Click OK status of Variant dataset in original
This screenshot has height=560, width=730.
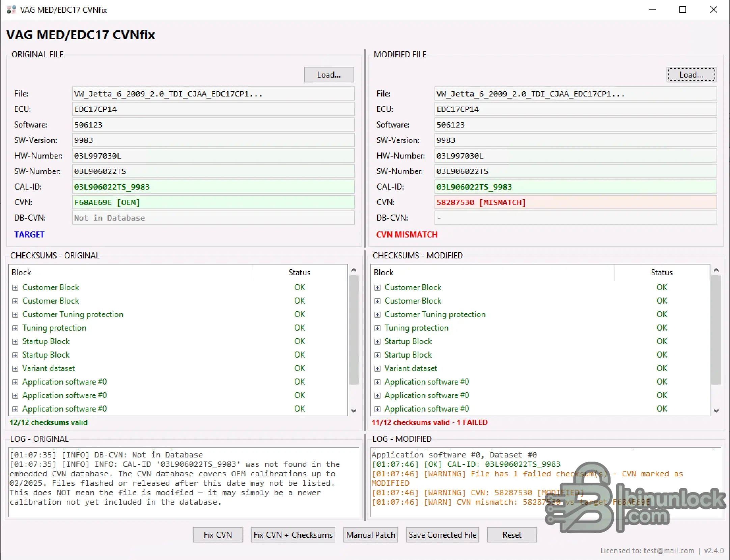click(x=300, y=368)
